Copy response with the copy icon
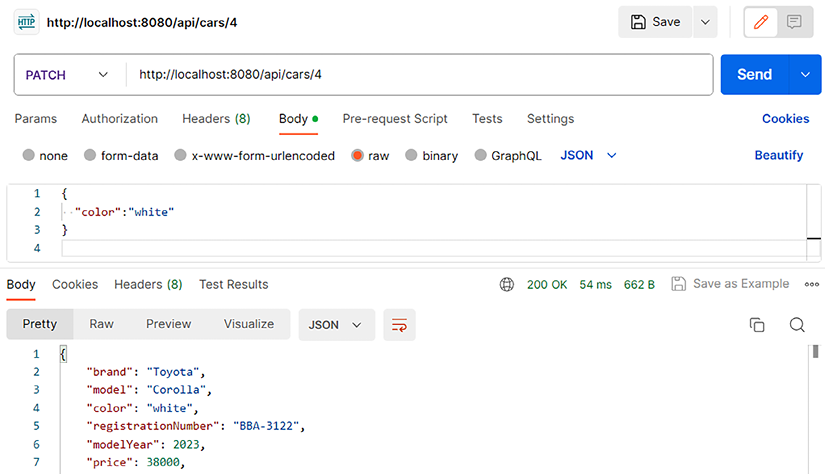Image resolution: width=825 pixels, height=474 pixels. point(757,325)
